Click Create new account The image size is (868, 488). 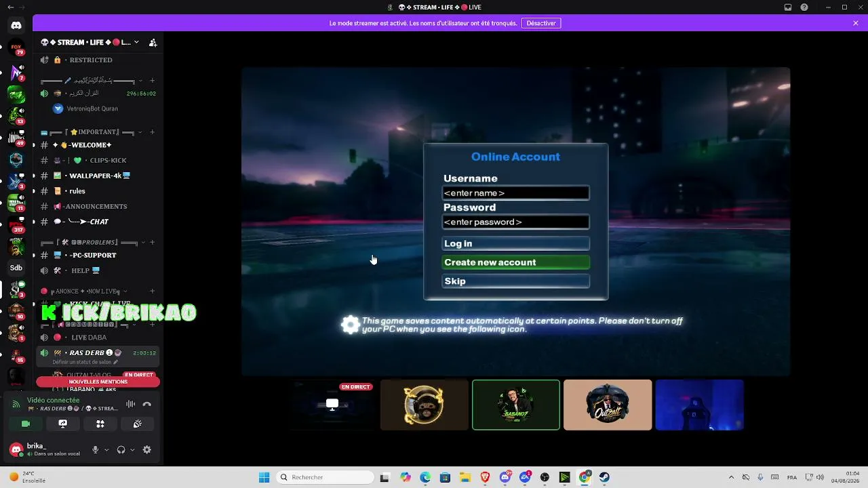[516, 262]
